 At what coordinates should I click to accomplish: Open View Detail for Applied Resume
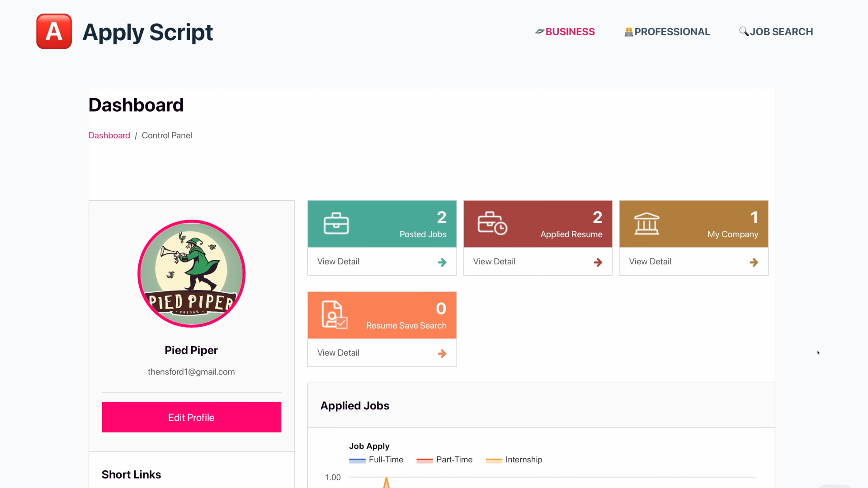tap(494, 262)
